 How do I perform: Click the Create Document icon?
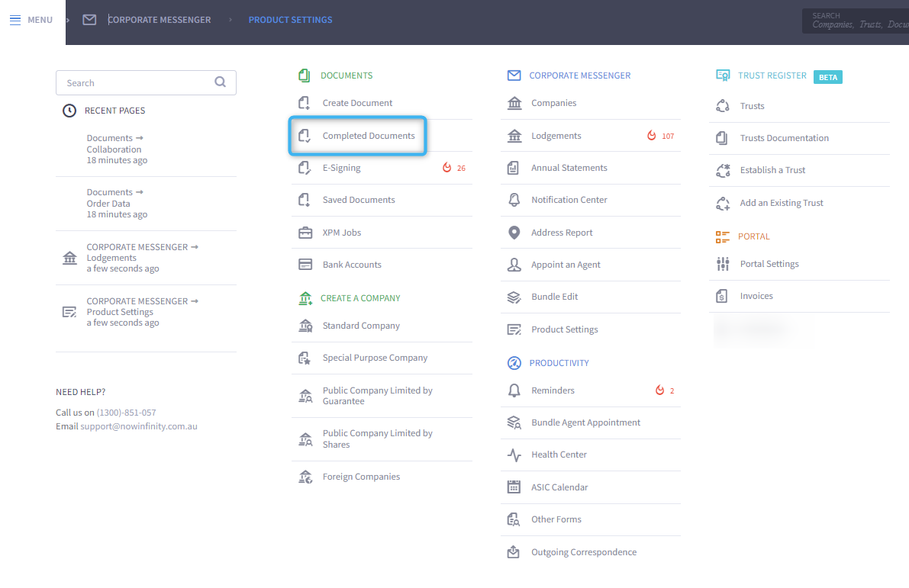pyautogui.click(x=305, y=103)
